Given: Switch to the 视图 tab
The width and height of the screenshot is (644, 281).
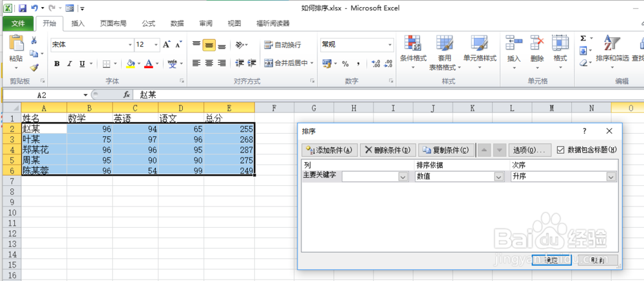Looking at the screenshot, I should [x=234, y=23].
